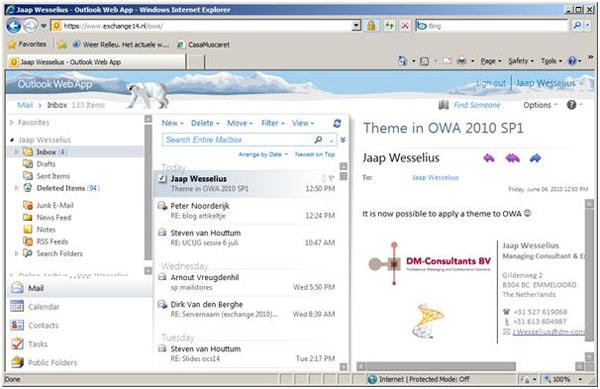Click the Jaap Wesselius recipient link
This screenshot has width=600, height=389.
pos(435,177)
